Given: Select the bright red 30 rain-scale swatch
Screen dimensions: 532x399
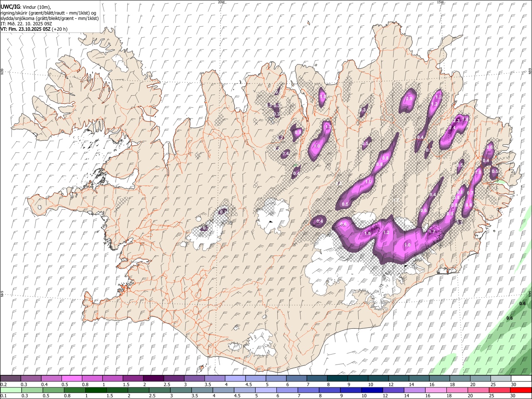Looking at the screenshot, I should (x=521, y=390).
